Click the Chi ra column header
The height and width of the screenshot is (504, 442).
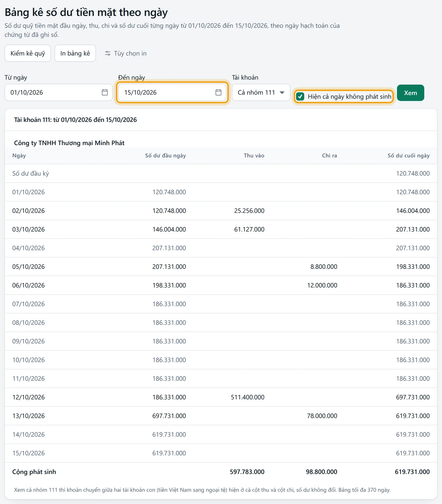329,156
